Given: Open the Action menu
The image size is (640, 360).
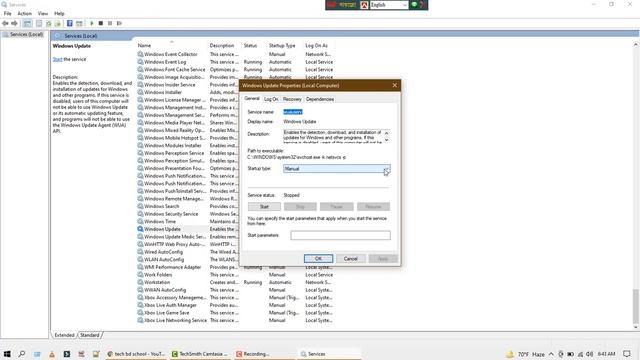Looking at the screenshot, I should (x=24, y=13).
